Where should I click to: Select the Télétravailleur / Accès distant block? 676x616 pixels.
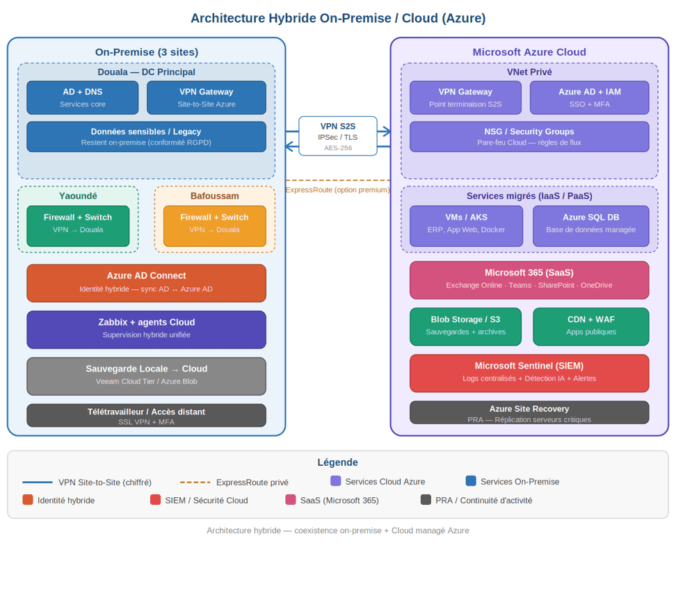tap(146, 415)
